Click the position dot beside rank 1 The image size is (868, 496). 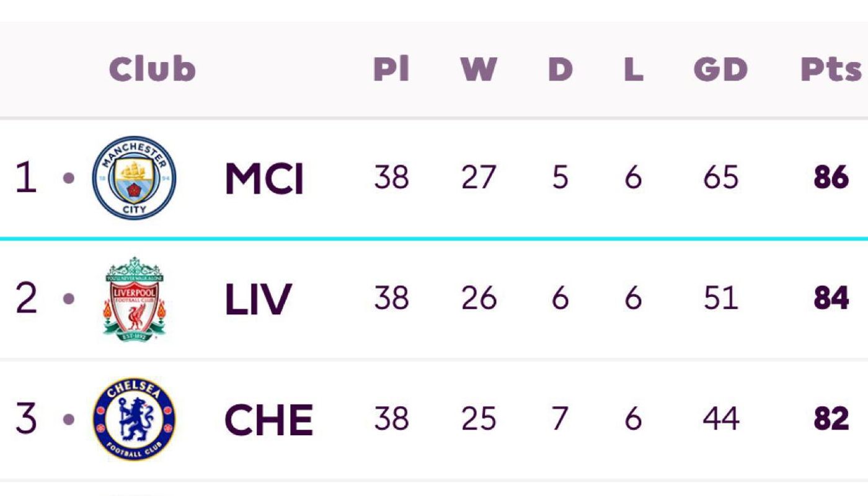click(x=69, y=179)
